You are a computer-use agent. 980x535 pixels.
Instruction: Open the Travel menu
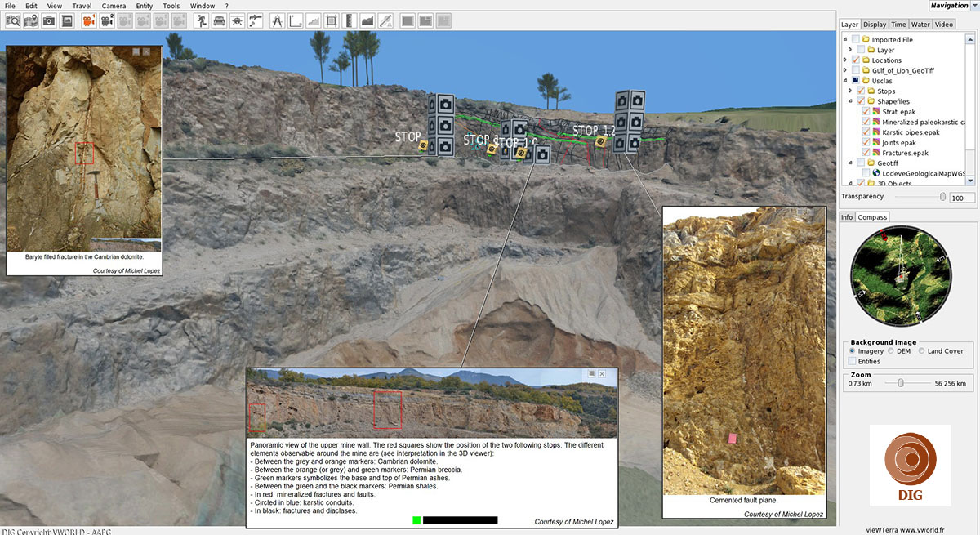(82, 6)
